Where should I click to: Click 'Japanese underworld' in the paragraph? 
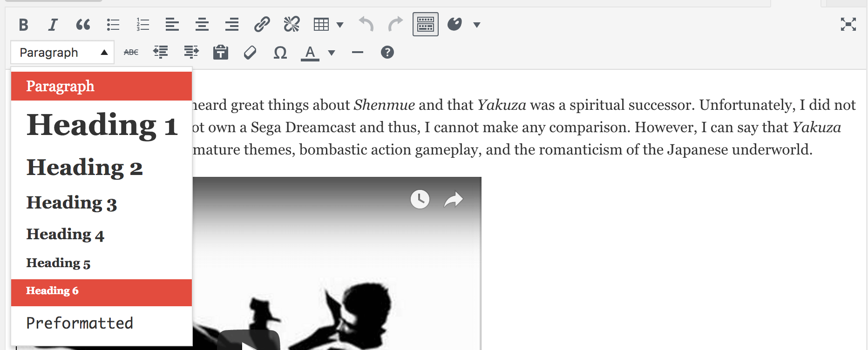pyautogui.click(x=739, y=150)
